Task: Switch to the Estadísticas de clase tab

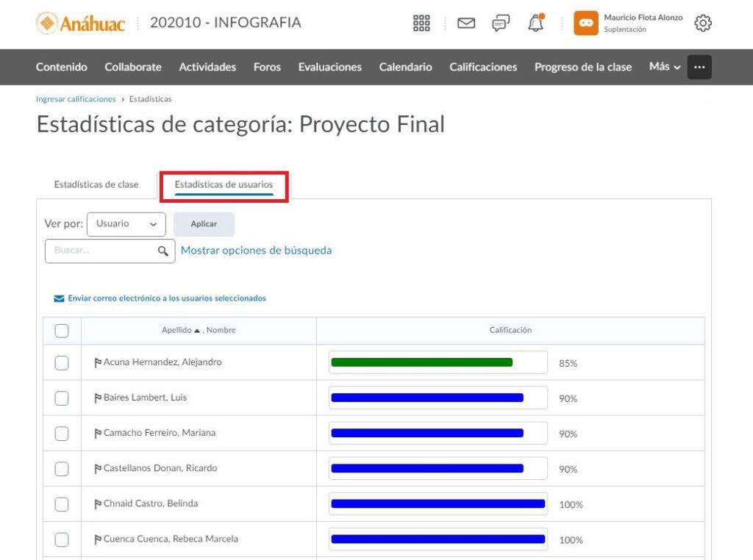Action: tap(96, 184)
